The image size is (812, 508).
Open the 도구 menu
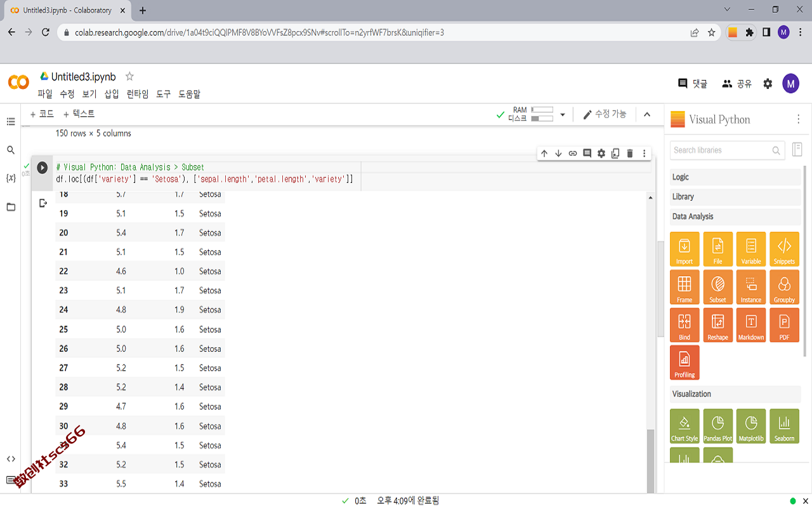pos(164,94)
